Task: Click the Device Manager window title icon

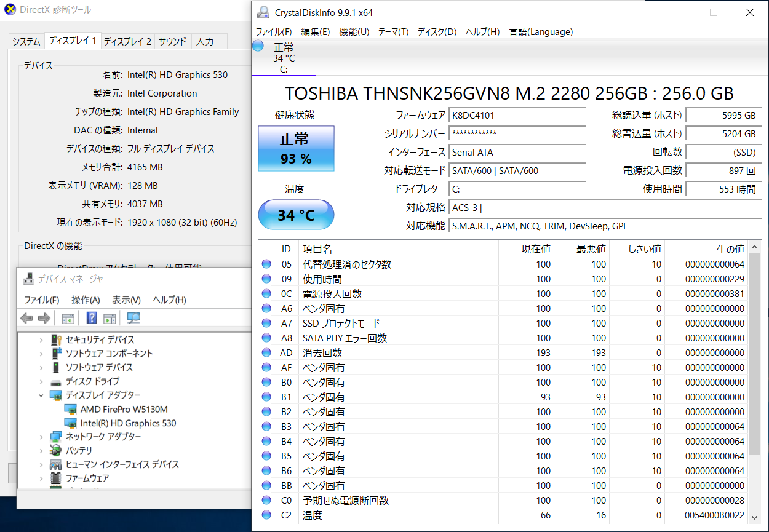Action: (28, 279)
